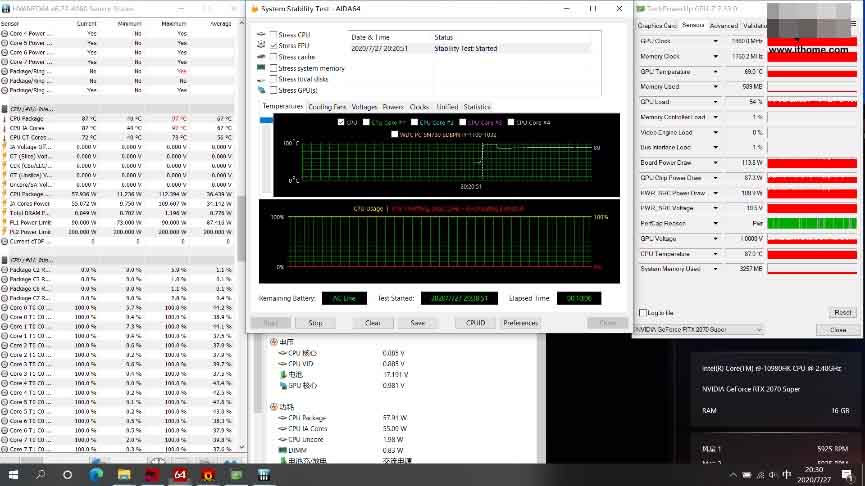
Task: Open Board Power Draw dropdown
Action: 716,163
